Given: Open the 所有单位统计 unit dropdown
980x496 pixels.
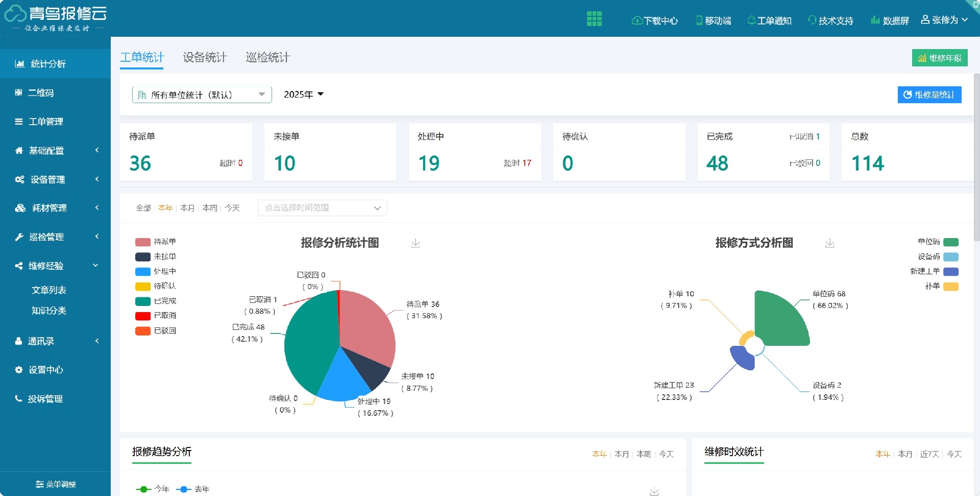Looking at the screenshot, I should coord(202,95).
